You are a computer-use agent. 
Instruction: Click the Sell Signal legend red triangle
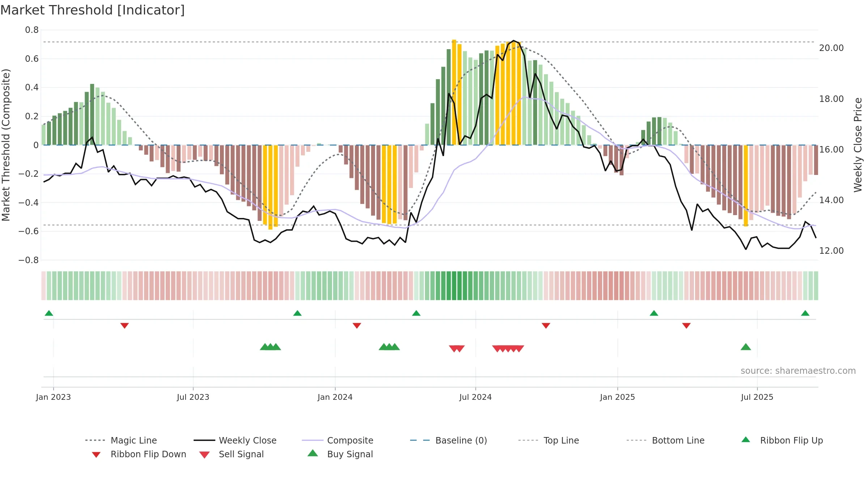click(x=204, y=455)
